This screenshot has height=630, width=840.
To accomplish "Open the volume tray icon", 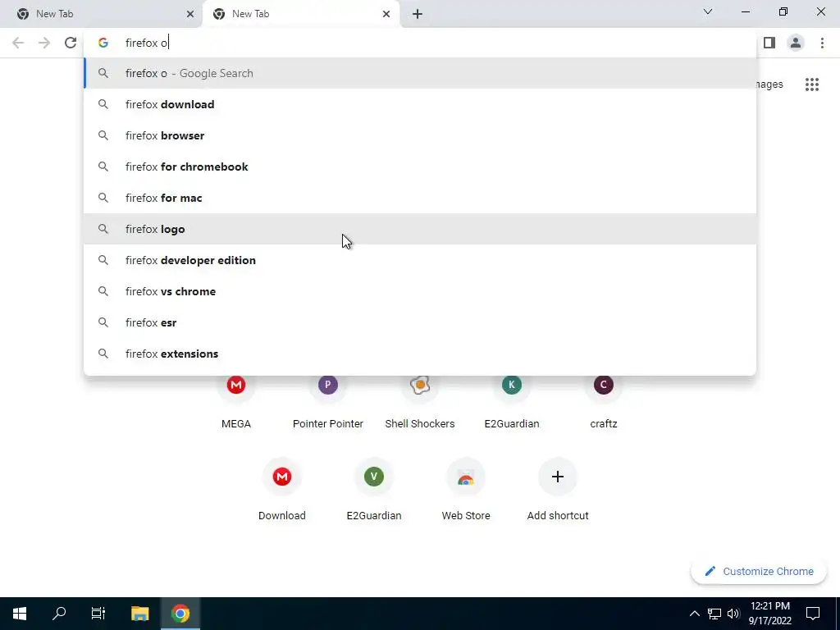I will (733, 614).
